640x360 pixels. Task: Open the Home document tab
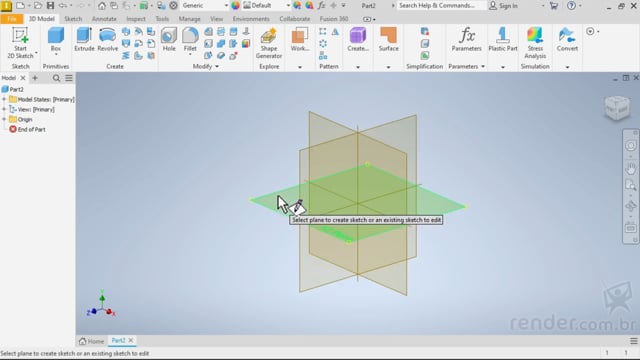coord(92,341)
